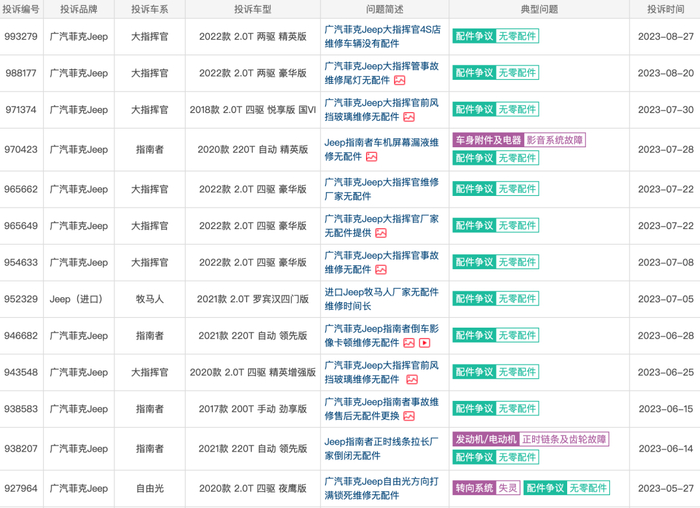
Task: Open complaint 952329 Wrangler description link
Action: tap(382, 299)
